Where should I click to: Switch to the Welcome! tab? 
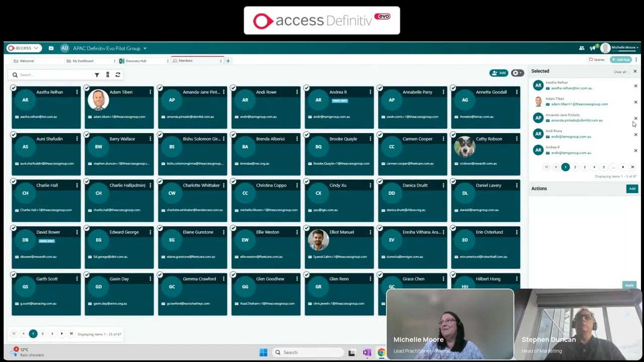pyautogui.click(x=27, y=61)
